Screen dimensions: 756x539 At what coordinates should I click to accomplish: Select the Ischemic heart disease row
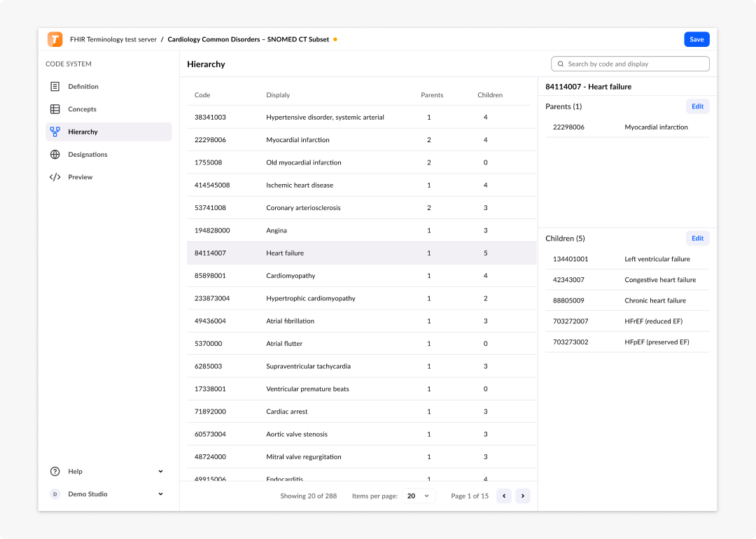click(362, 185)
